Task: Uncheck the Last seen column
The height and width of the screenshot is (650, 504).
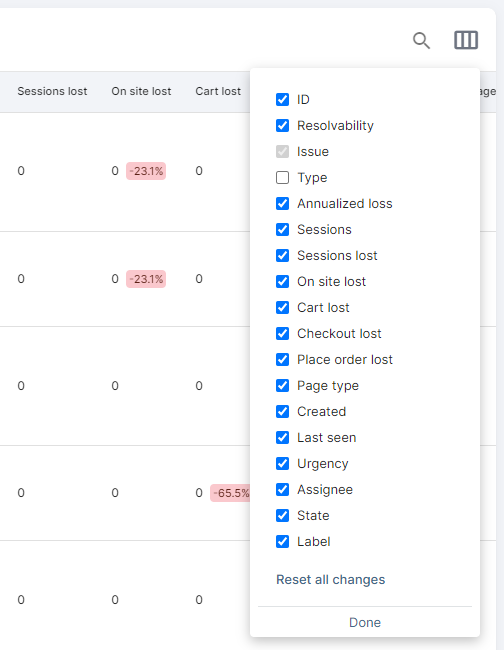Action: (282, 437)
